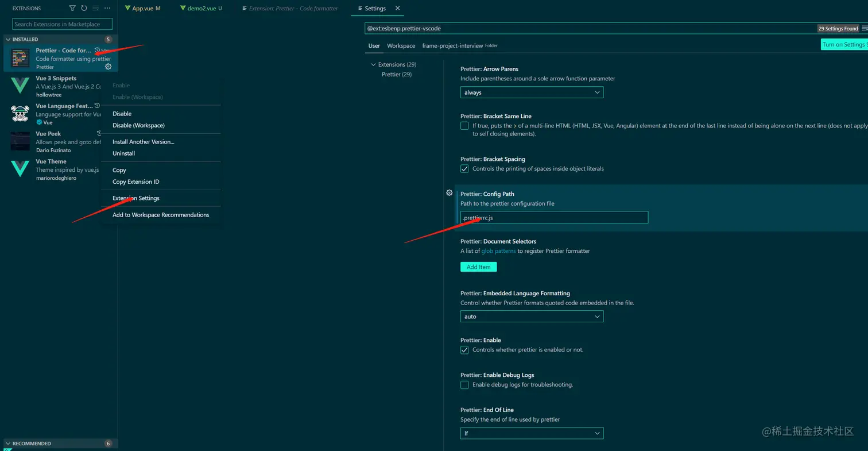Open the Arrow Parens 'always' dropdown
The width and height of the screenshot is (868, 451).
pos(532,92)
